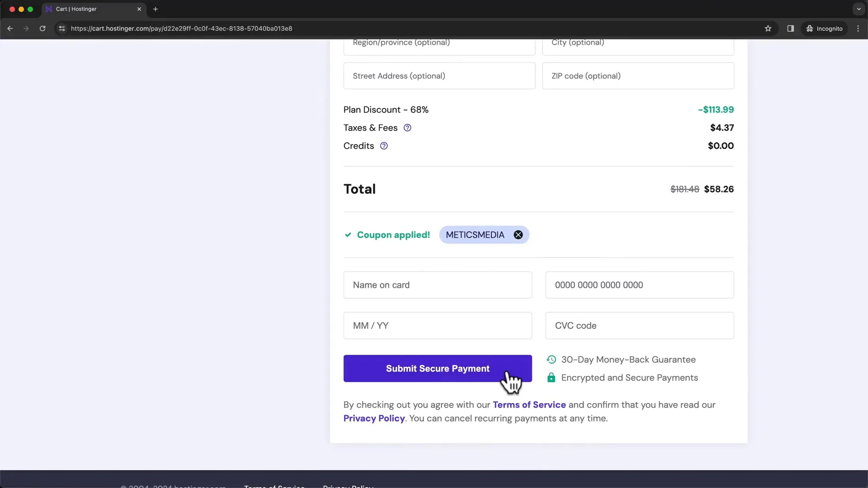Click the ZIP code optional field
868x488 pixels.
[638, 75]
